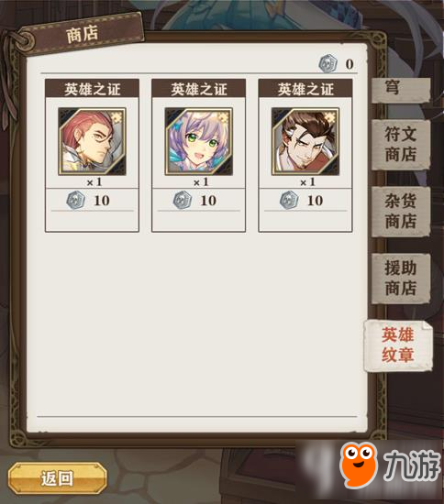
Task: Click silver coin icon under third hero
Action: (x=289, y=201)
